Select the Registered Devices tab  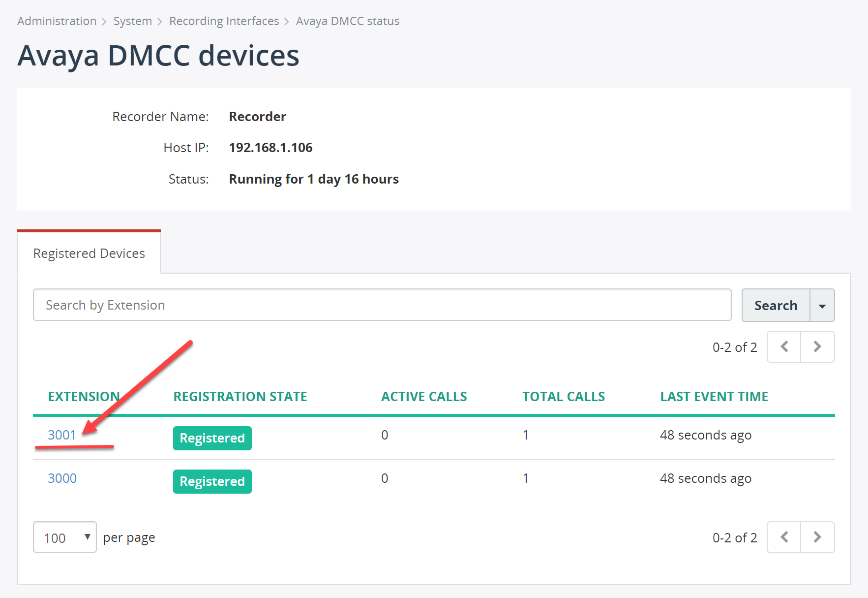pyautogui.click(x=89, y=253)
